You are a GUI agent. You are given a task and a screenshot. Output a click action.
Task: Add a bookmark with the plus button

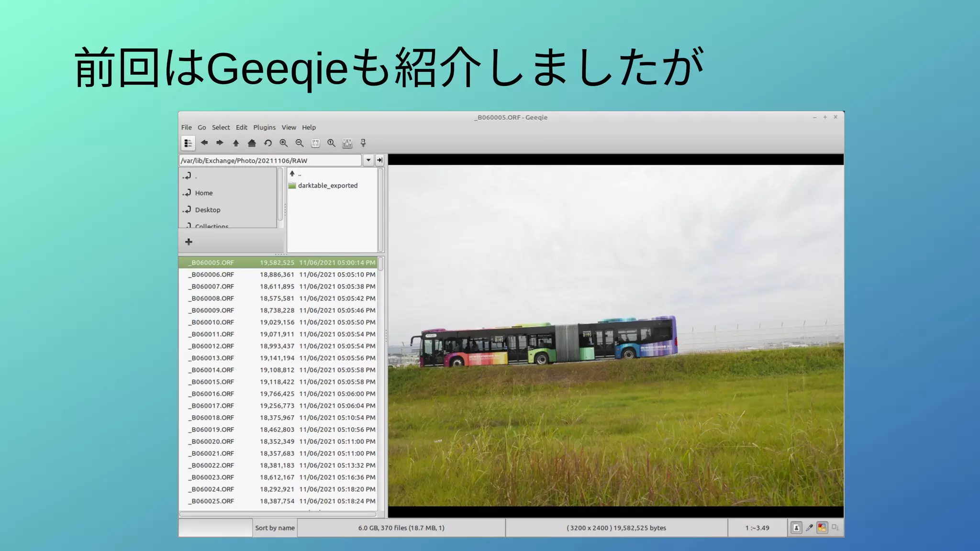pyautogui.click(x=189, y=242)
